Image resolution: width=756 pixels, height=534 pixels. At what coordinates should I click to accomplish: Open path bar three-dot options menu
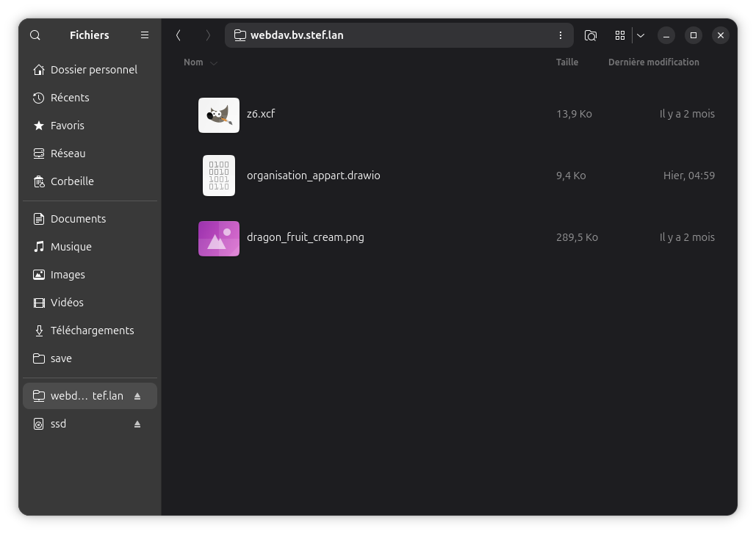561,35
